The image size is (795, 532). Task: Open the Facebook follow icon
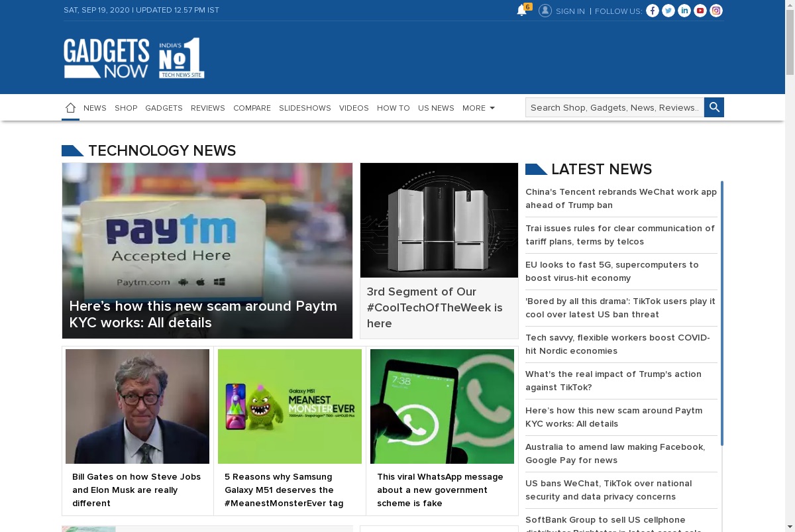653,11
